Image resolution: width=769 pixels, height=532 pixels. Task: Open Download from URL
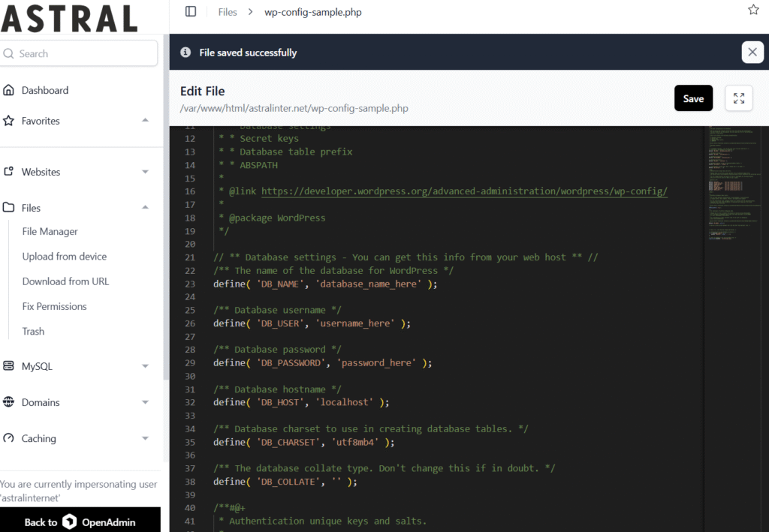(66, 281)
